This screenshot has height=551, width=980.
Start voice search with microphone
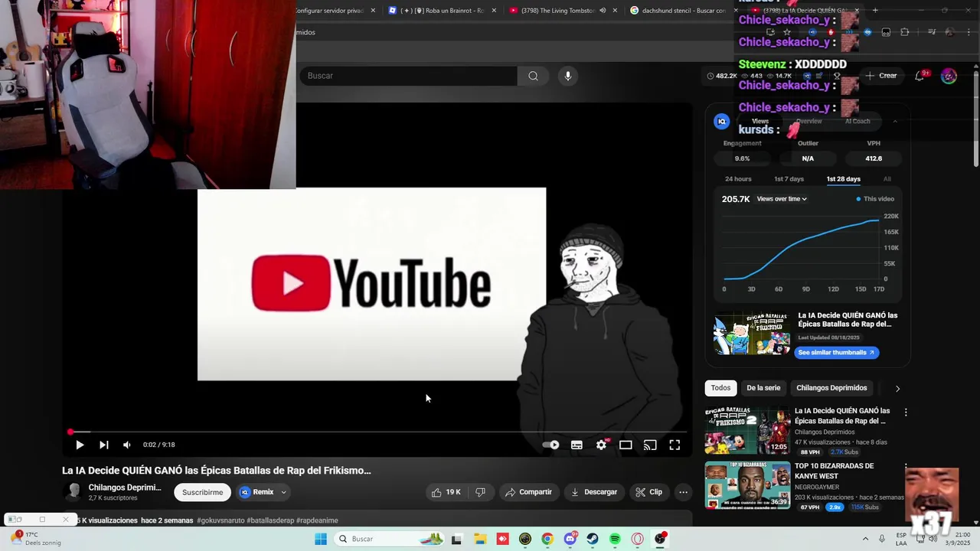tap(567, 76)
